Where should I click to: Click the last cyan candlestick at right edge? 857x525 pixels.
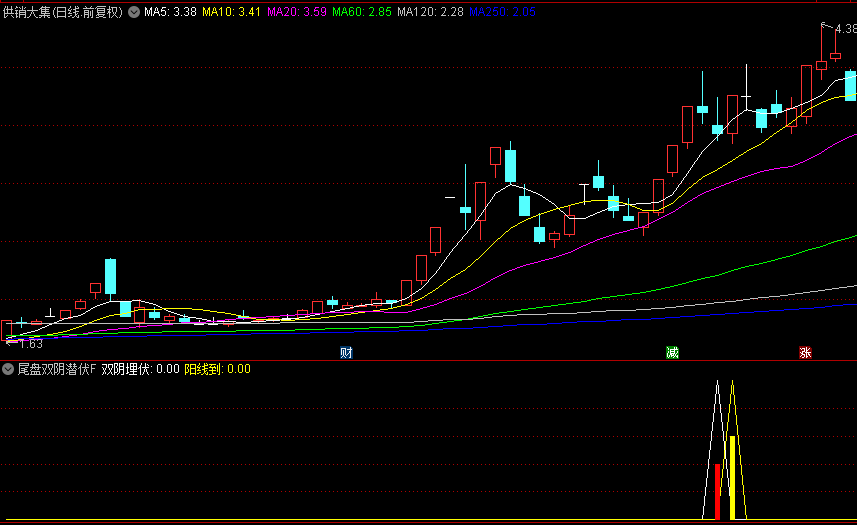(850, 84)
